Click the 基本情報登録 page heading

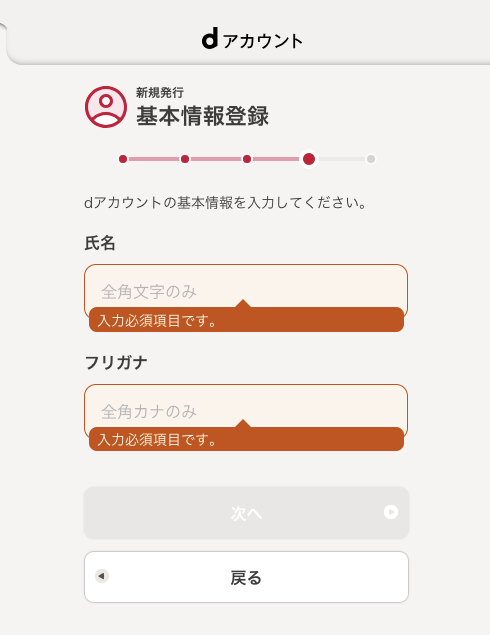(x=202, y=116)
